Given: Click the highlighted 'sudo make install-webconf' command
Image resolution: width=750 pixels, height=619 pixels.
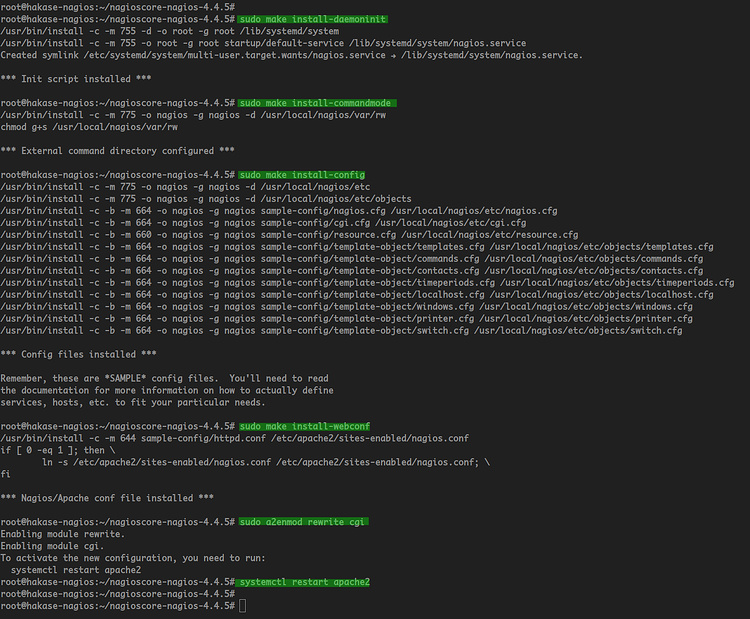Looking at the screenshot, I should [x=306, y=426].
